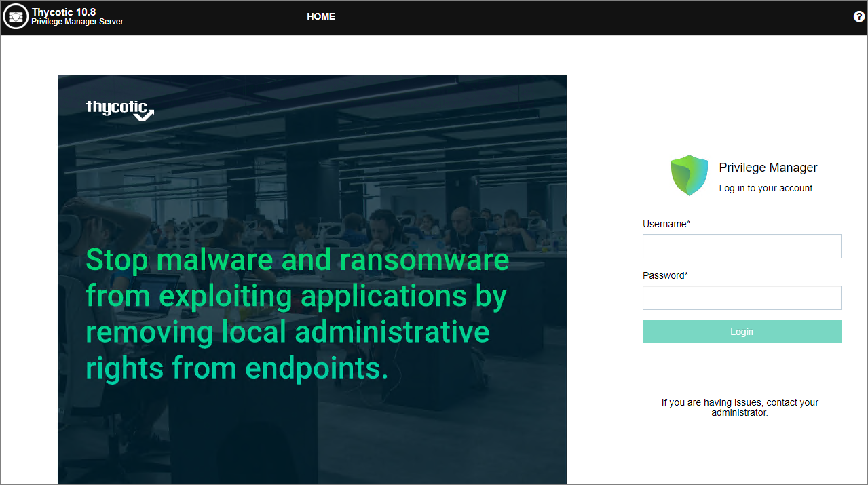Click the 'from exploiting applications by' headline line
This screenshot has width=868, height=485.
coord(296,296)
